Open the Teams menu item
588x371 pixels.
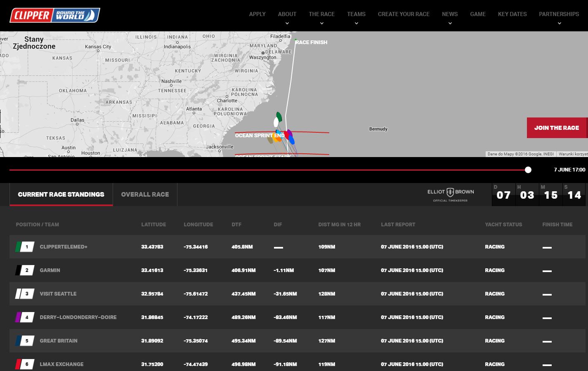point(356,14)
